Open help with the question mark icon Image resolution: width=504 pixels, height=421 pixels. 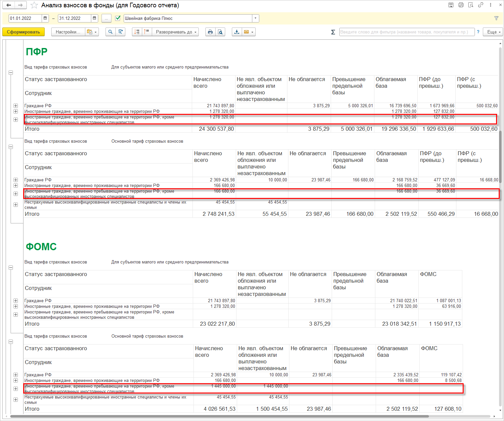478,32
